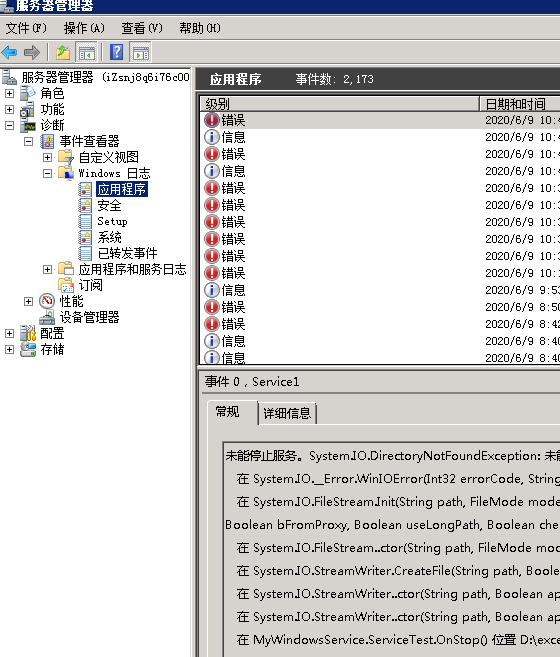Select the 设备管理器 label
The width and height of the screenshot is (560, 657).
(x=89, y=317)
